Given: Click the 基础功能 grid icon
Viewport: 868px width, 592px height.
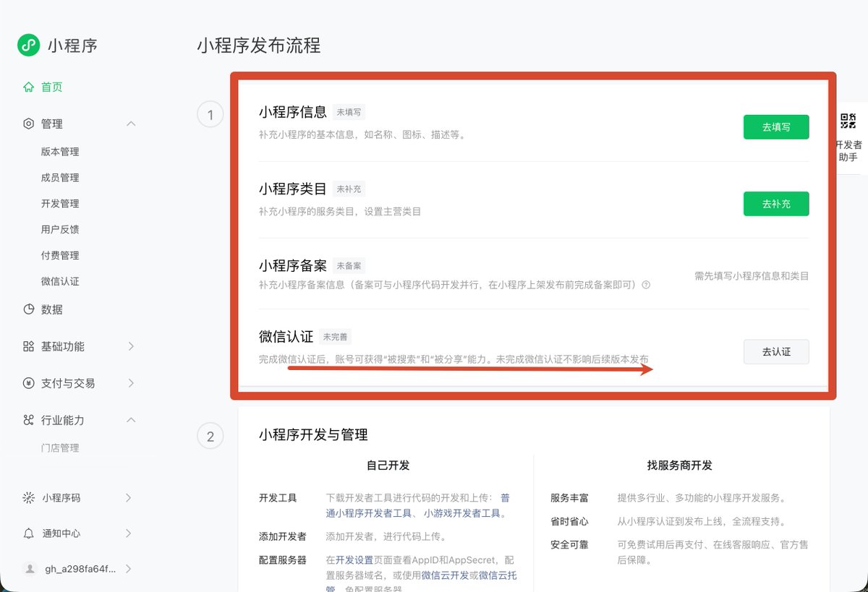Looking at the screenshot, I should point(28,346).
